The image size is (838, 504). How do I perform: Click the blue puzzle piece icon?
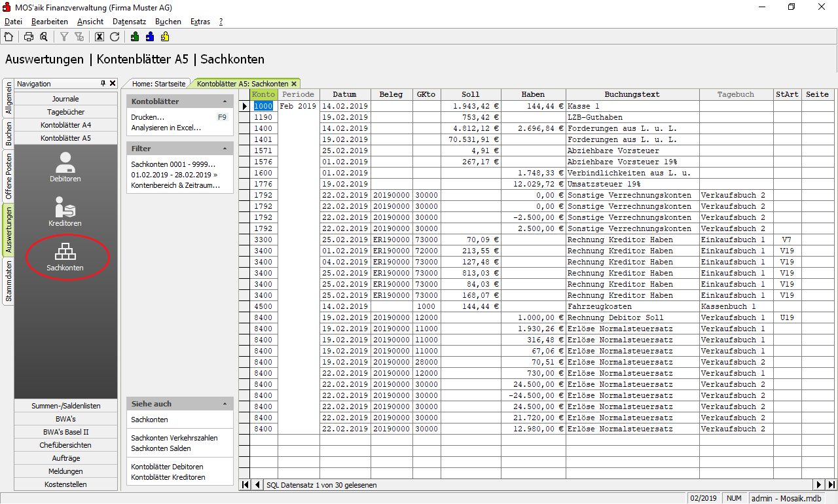coord(150,37)
